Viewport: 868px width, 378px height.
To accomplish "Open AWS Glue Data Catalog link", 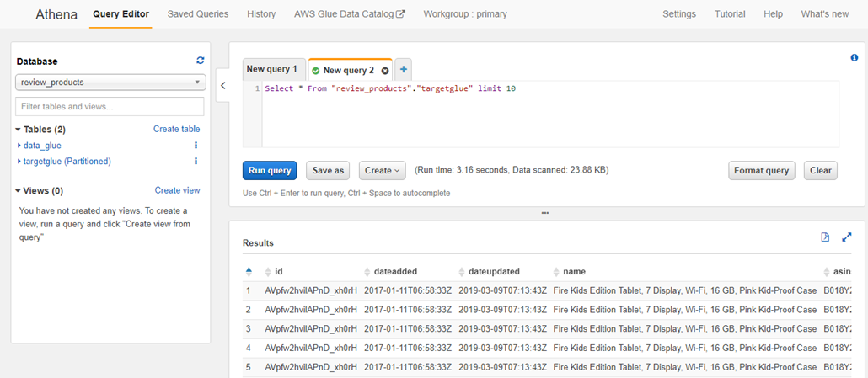I will click(349, 13).
